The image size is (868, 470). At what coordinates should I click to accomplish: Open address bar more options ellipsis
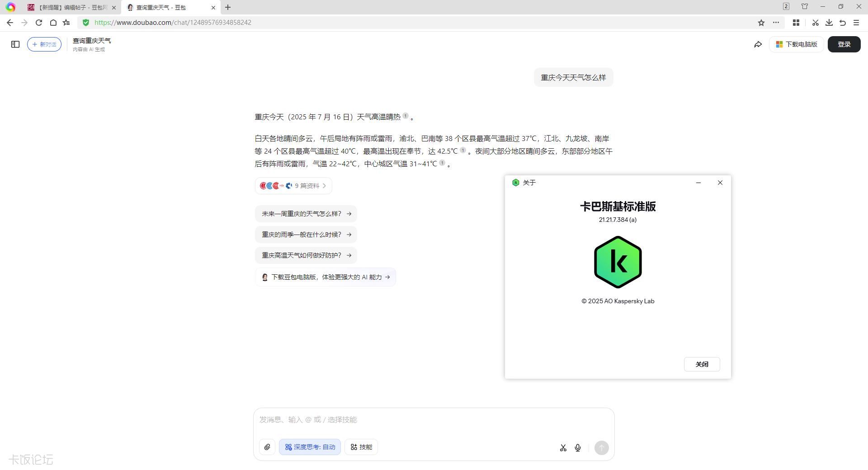pos(776,23)
